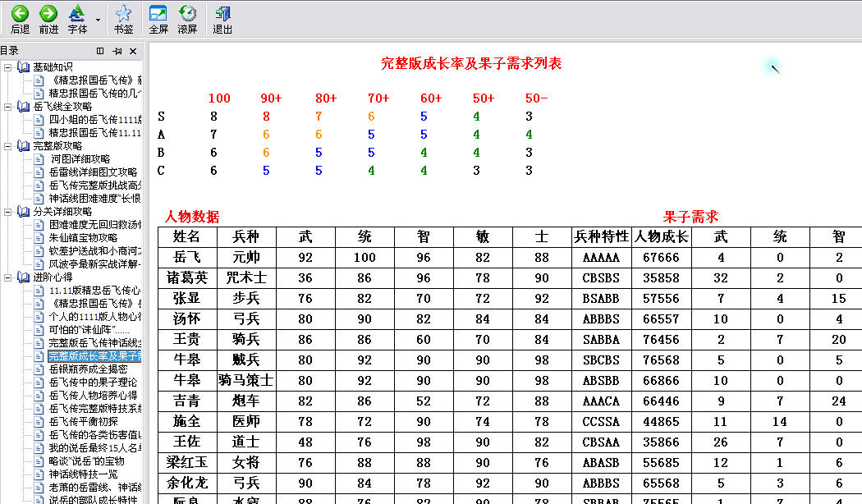Image resolution: width=862 pixels, height=504 pixels.
Task: Click the 前进 forward arrow icon
Action: pos(48,14)
